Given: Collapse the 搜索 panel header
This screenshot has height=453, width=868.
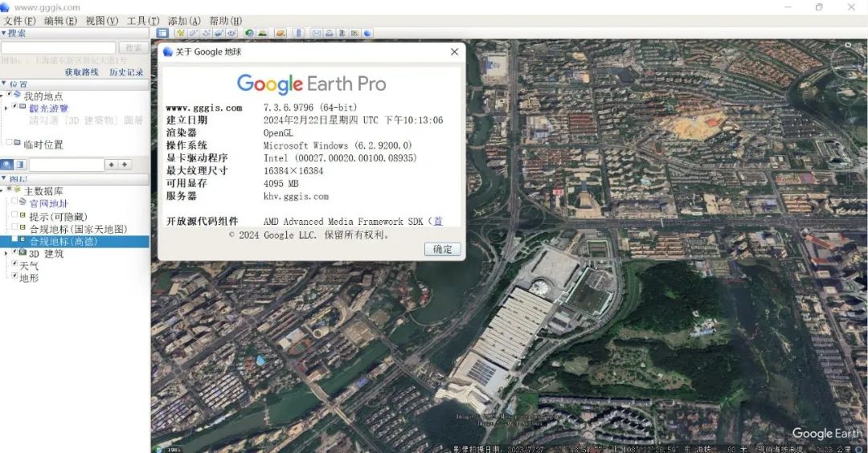Looking at the screenshot, I should coord(74,33).
